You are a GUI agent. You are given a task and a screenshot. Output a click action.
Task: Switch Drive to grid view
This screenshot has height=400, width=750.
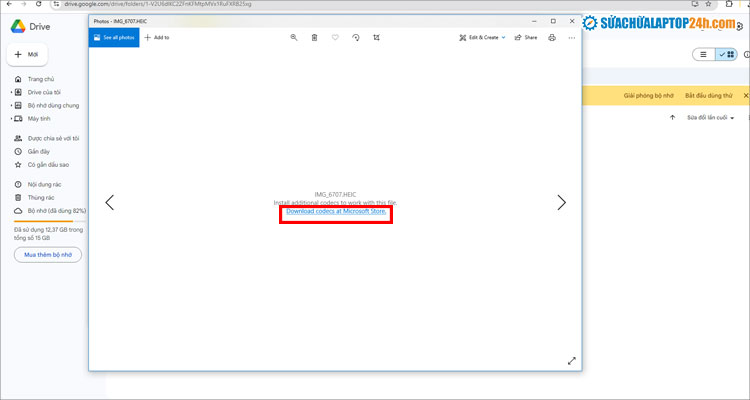coord(726,55)
